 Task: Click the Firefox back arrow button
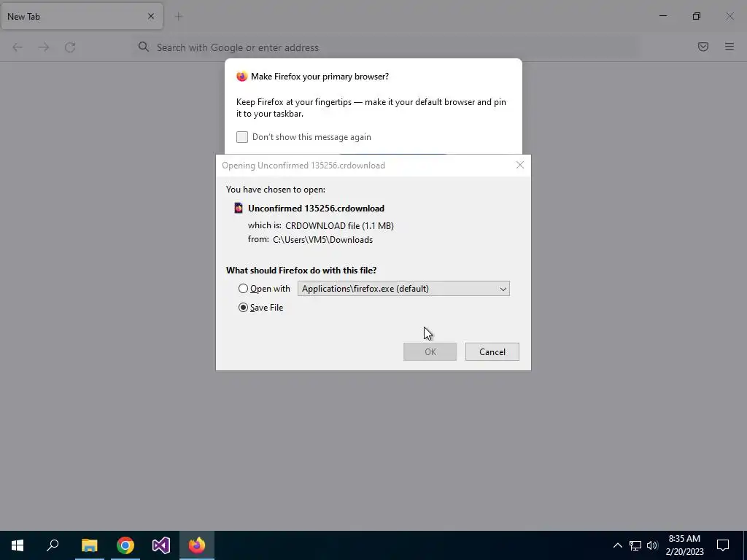tap(18, 47)
